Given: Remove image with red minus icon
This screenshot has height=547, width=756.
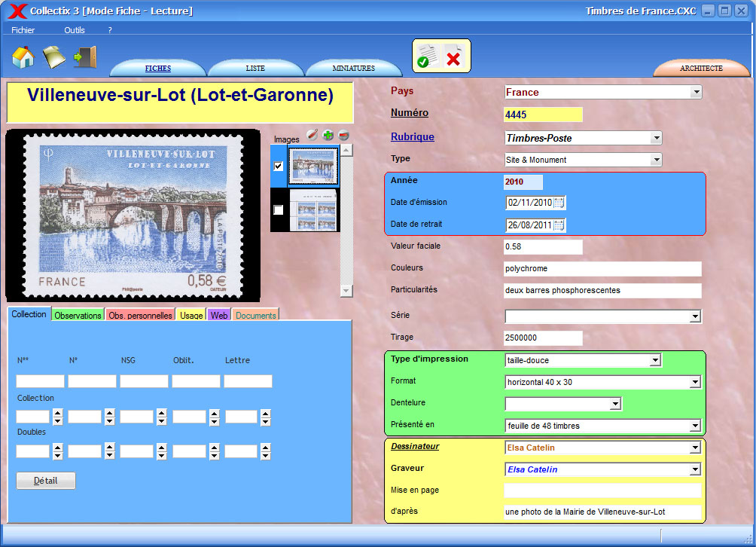Looking at the screenshot, I should (x=343, y=135).
